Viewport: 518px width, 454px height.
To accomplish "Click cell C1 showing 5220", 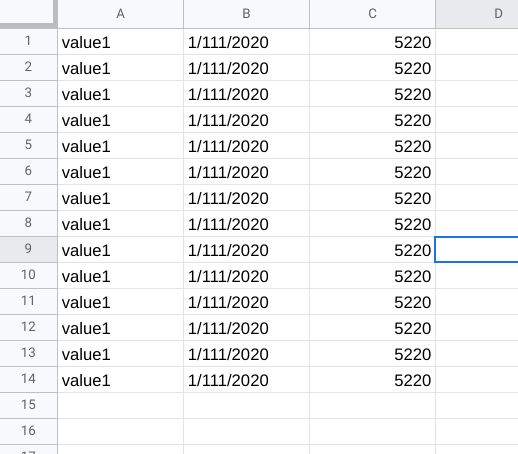I will click(x=372, y=42).
